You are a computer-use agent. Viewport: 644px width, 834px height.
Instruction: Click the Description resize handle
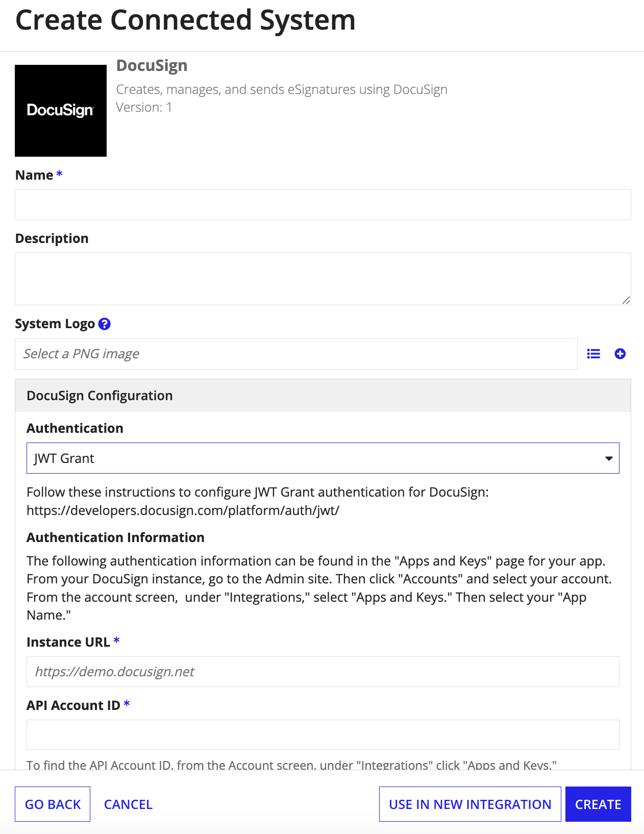tap(626, 300)
